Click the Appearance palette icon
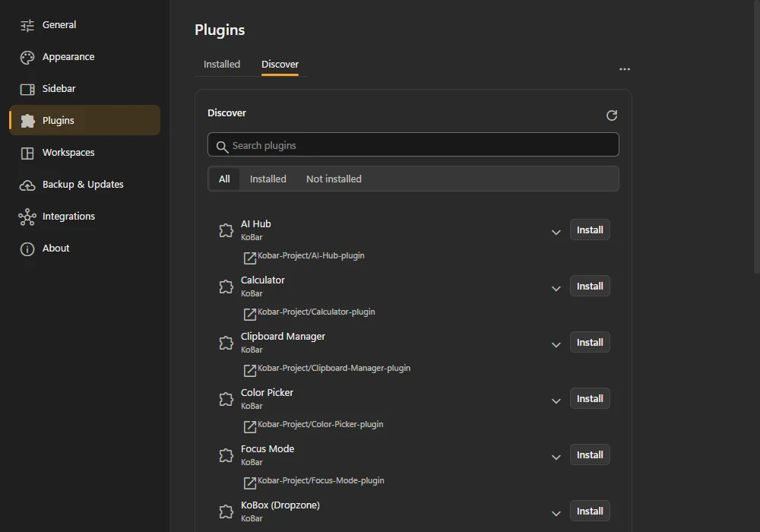 tap(27, 57)
